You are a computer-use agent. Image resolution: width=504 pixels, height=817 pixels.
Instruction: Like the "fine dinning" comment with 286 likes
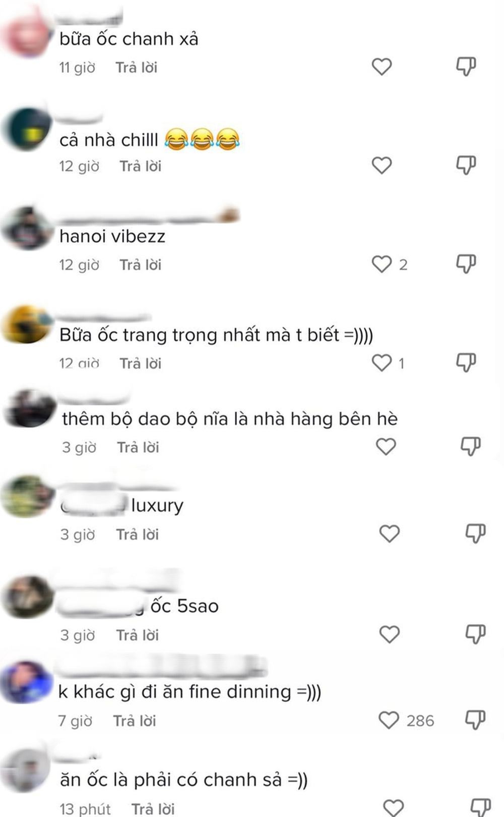389,720
